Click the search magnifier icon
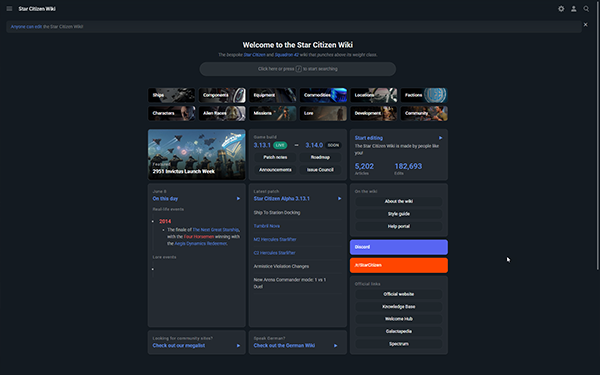The height and width of the screenshot is (375, 600). point(586,9)
